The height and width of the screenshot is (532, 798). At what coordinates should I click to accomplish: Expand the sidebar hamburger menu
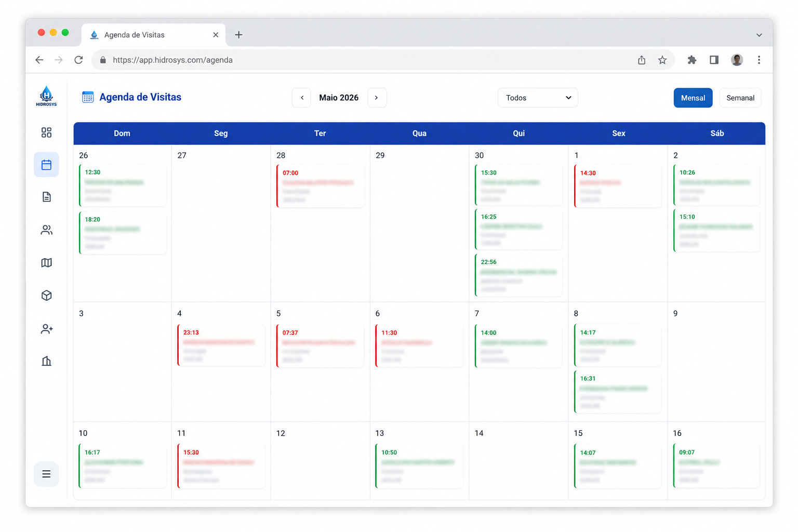[x=46, y=474]
